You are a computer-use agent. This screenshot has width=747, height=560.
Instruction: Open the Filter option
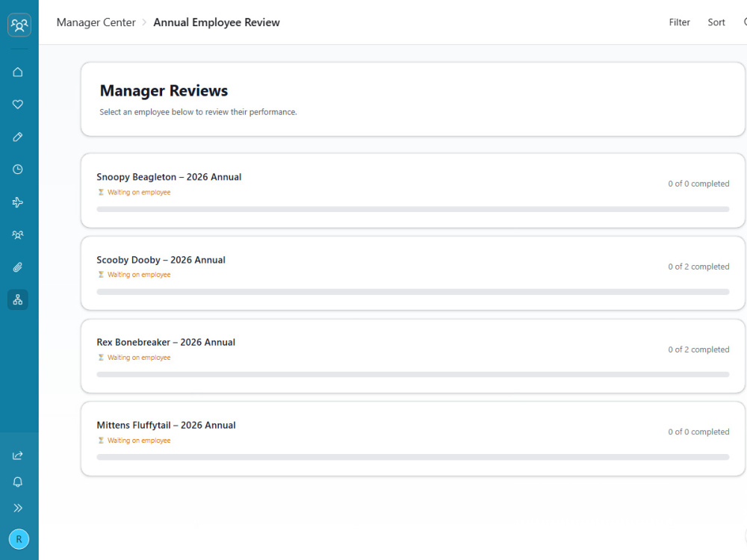[x=679, y=22]
